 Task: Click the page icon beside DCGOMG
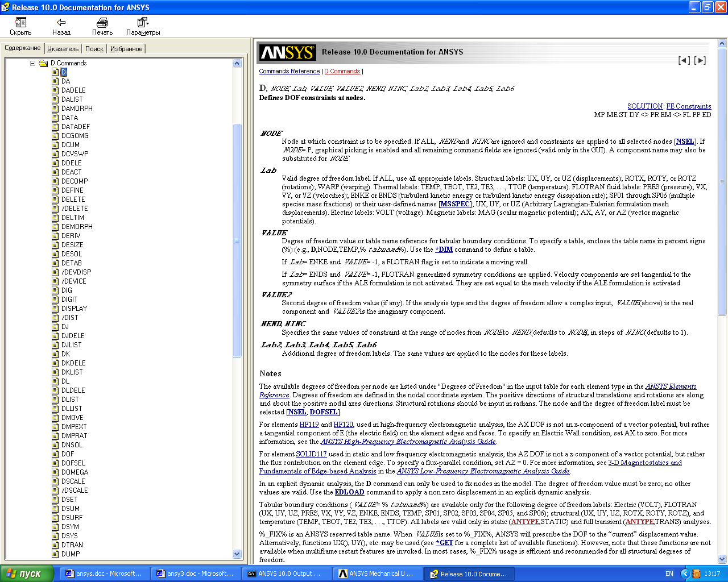pos(55,136)
